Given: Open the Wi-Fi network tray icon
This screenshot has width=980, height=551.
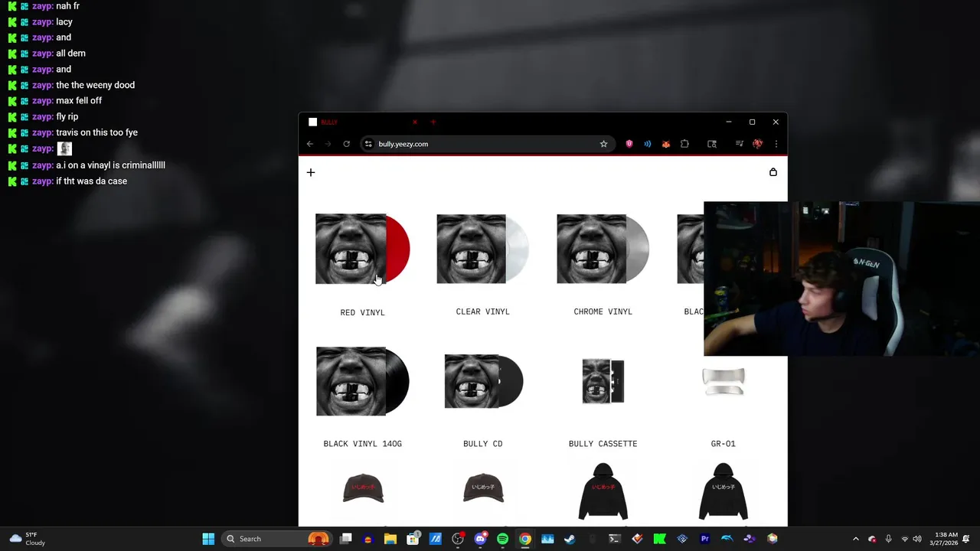Looking at the screenshot, I should [905, 539].
